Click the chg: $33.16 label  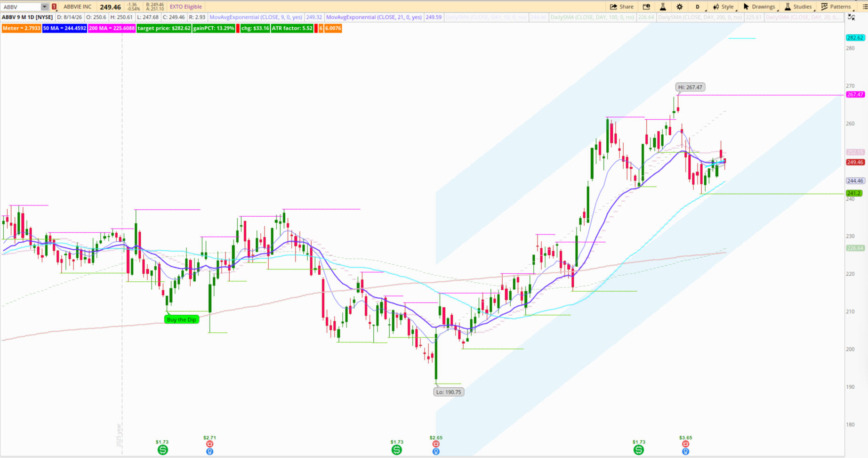coord(255,28)
